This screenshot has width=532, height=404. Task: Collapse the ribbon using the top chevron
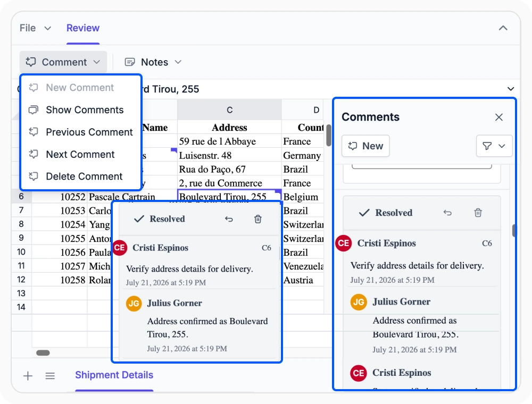click(503, 28)
